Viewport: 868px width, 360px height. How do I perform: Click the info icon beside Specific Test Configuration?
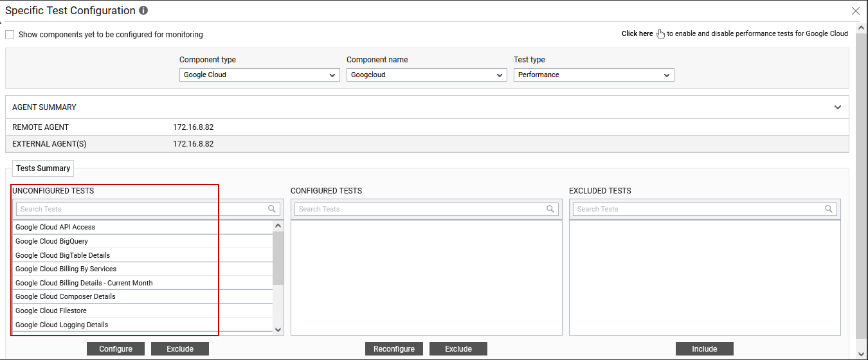(143, 11)
